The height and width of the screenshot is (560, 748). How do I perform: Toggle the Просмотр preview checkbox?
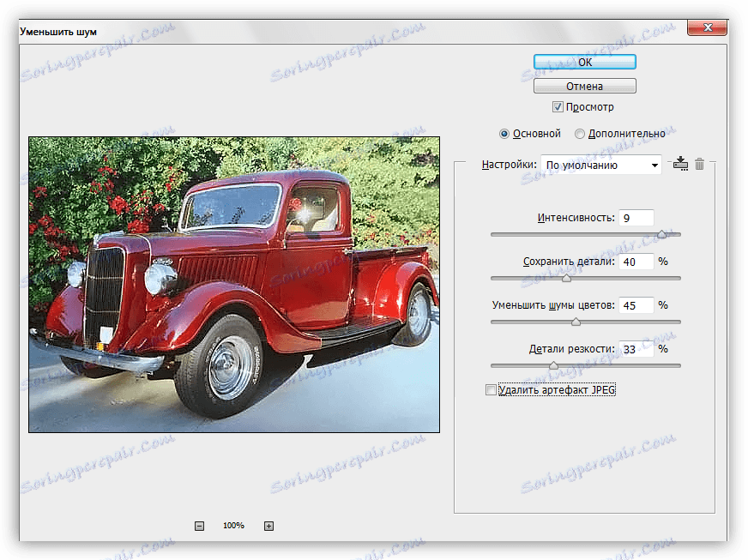click(558, 107)
